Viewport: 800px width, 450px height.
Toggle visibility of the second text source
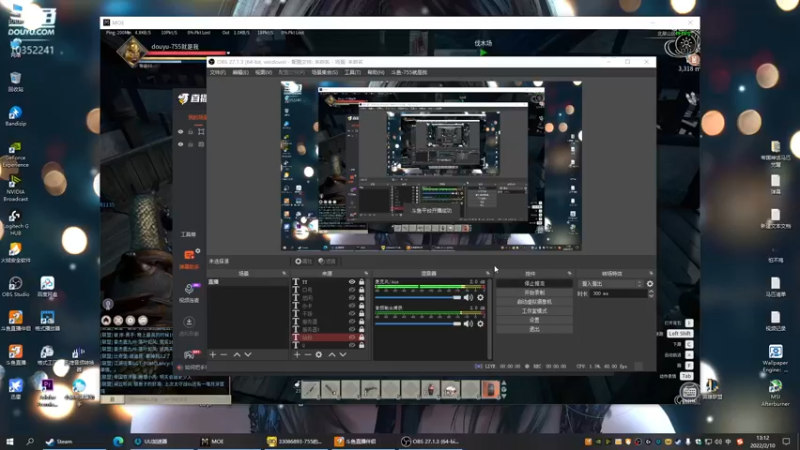coord(352,290)
